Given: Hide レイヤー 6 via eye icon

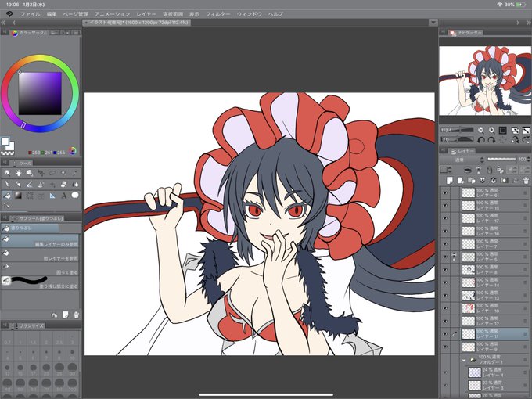Looking at the screenshot, I should (x=445, y=192).
